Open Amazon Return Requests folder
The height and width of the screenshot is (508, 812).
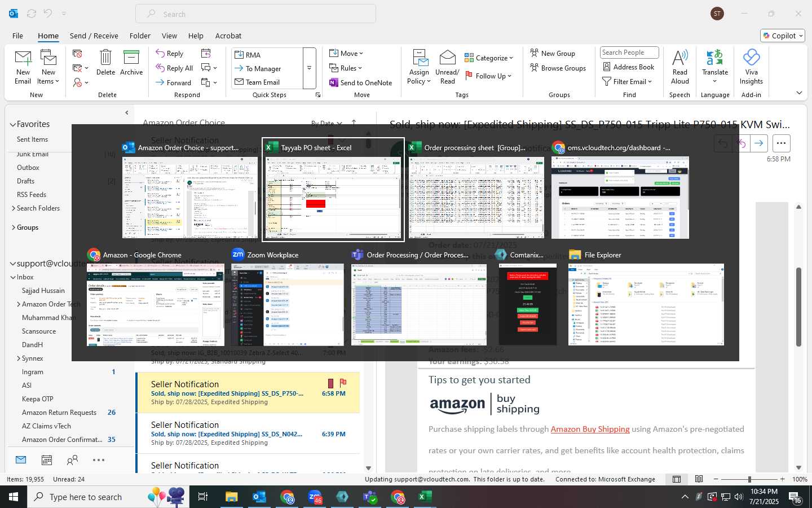point(59,413)
